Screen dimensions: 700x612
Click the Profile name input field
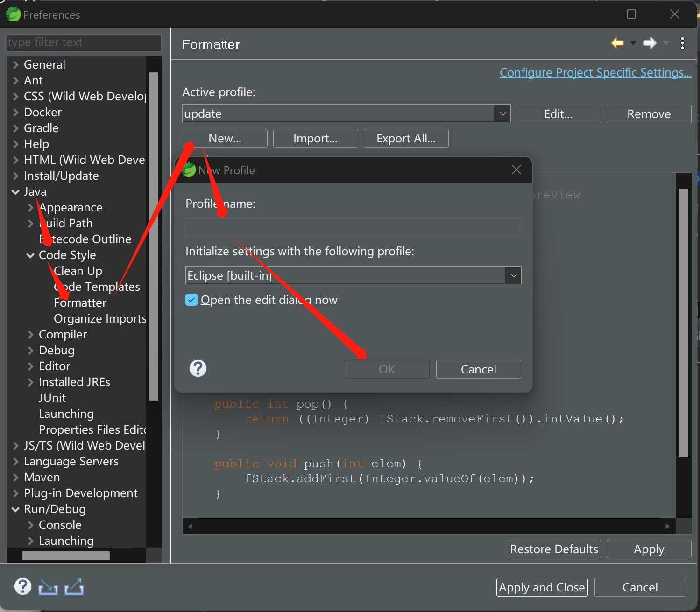[x=353, y=227]
